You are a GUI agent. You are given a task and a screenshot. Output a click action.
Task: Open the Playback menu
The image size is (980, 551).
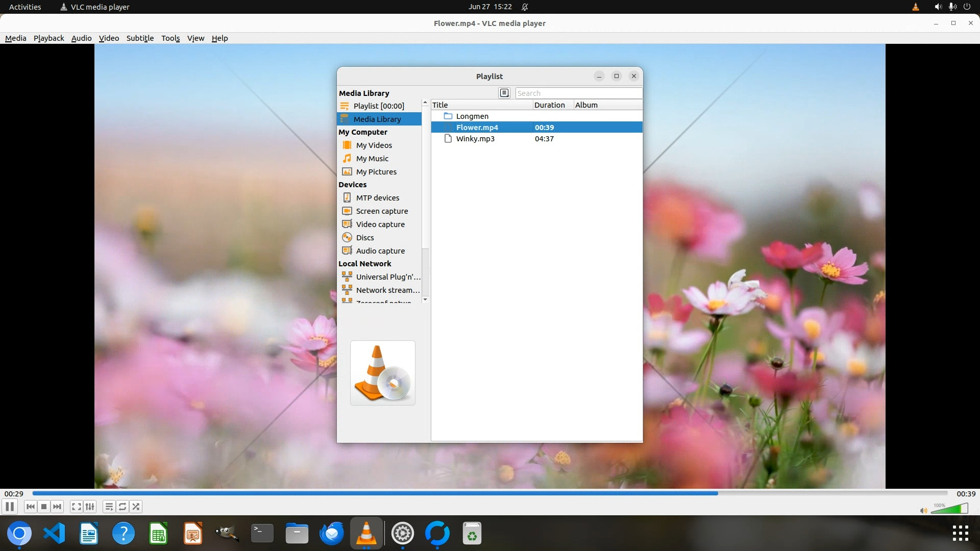click(x=48, y=38)
